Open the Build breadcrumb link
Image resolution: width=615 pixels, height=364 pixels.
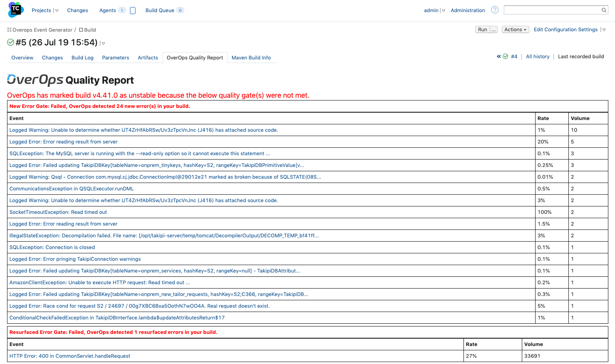click(90, 30)
